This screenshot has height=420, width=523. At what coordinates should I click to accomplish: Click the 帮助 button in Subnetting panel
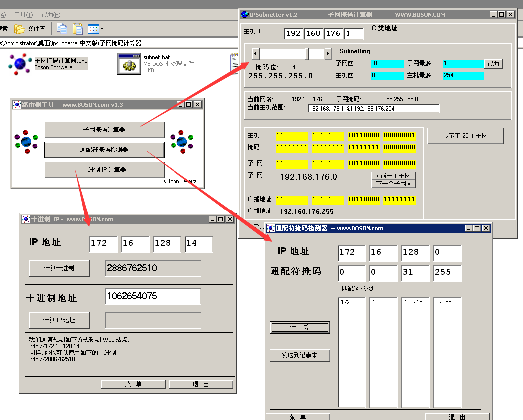click(x=493, y=64)
